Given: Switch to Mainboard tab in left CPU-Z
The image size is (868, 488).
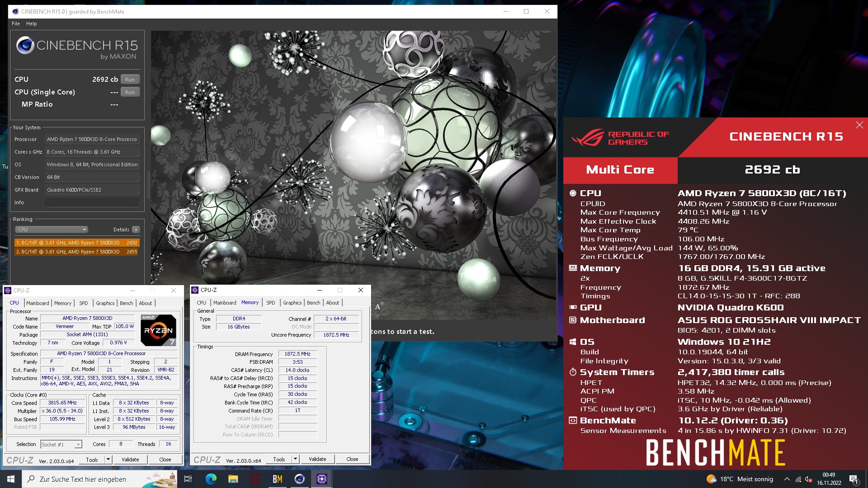Looking at the screenshot, I should (38, 303).
